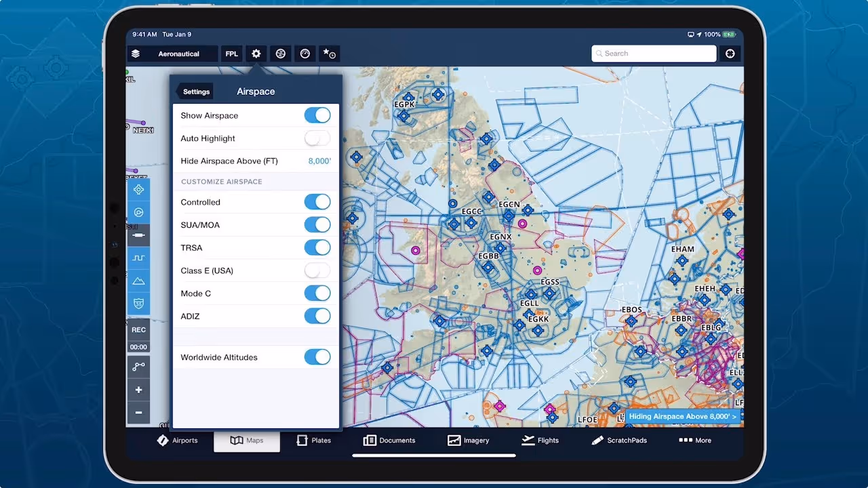868x488 pixels.
Task: Tap the EGPK airport marker on map
Action: click(403, 116)
